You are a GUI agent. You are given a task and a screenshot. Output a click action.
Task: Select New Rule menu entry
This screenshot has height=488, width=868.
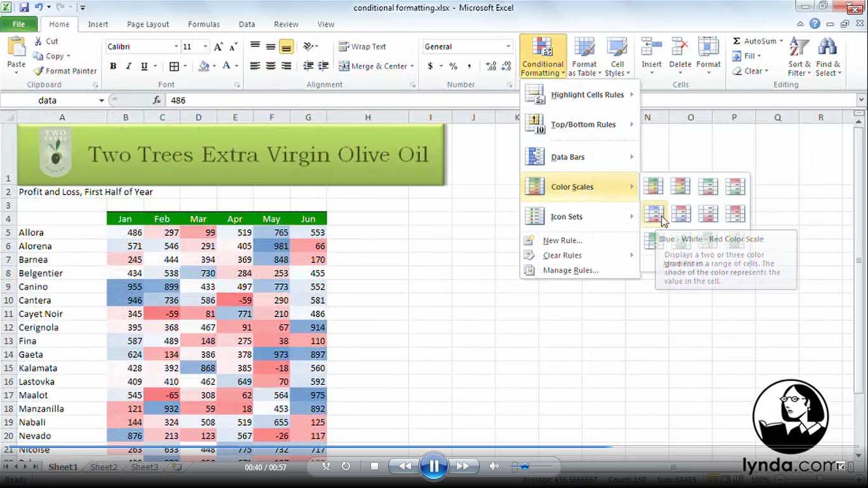(x=580, y=241)
